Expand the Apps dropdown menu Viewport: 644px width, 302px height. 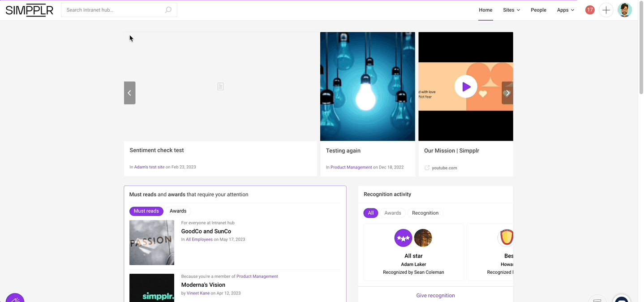coord(565,10)
